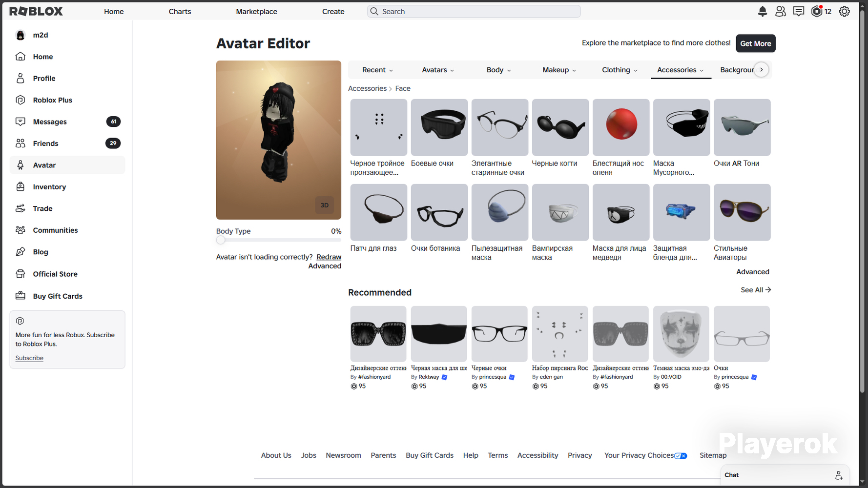Expand the Body dropdown tab
The image size is (868, 488).
[498, 70]
